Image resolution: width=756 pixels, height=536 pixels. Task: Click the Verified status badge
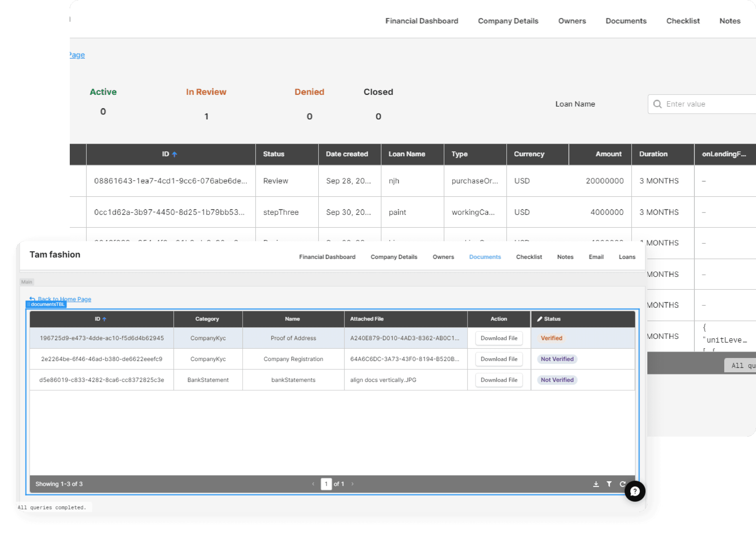tap(551, 338)
